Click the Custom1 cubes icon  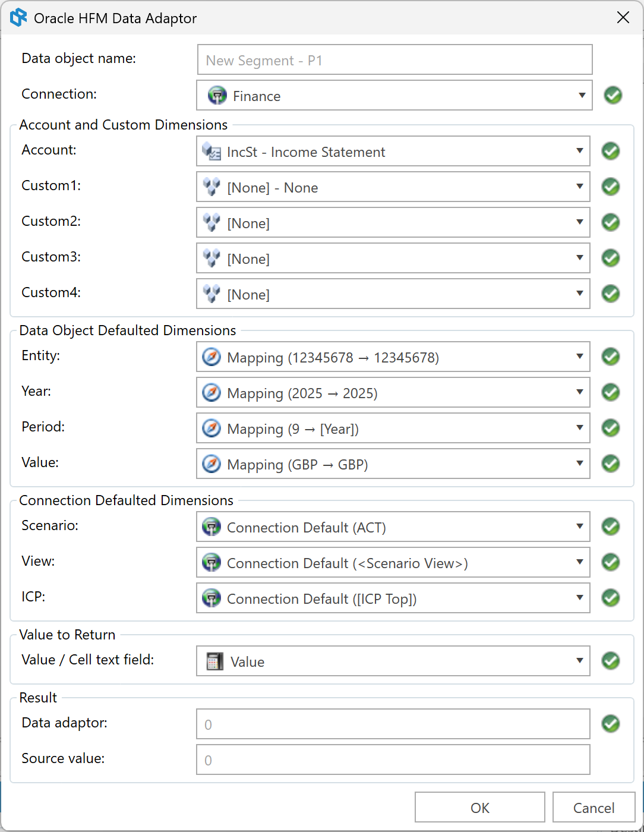211,187
